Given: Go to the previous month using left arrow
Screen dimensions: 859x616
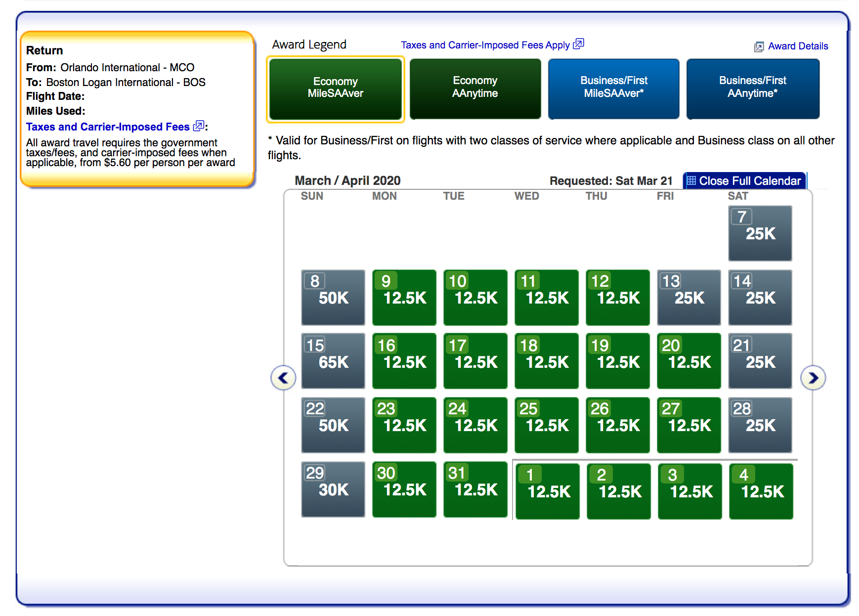Looking at the screenshot, I should click(283, 378).
